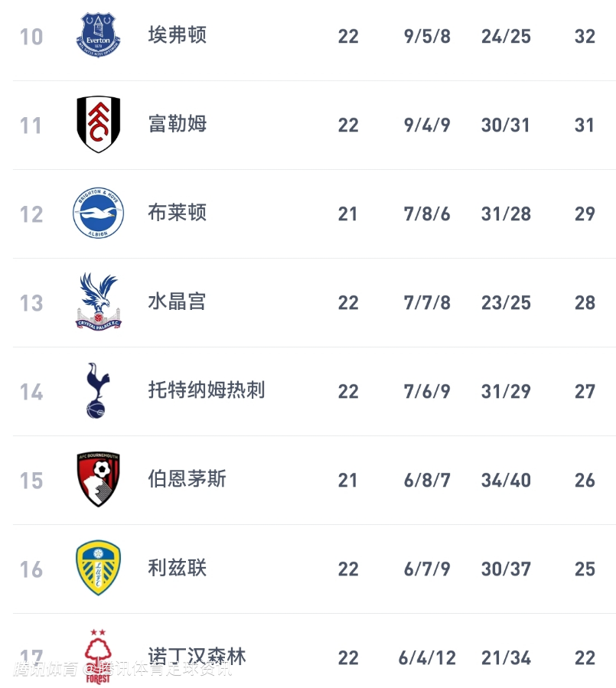Click the Everton club crest
This screenshot has width=616, height=688.
click(x=98, y=35)
